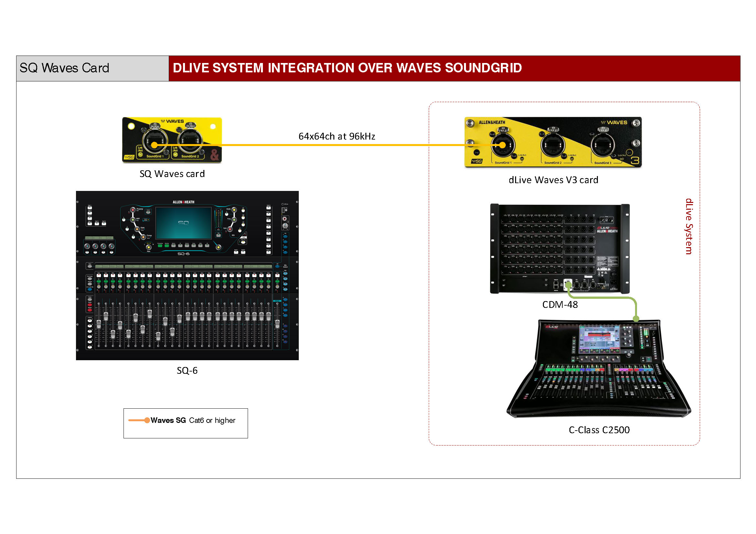Click the Waves logo on dLive V3 card
Viewport: 756px width, 534px height.
click(614, 122)
